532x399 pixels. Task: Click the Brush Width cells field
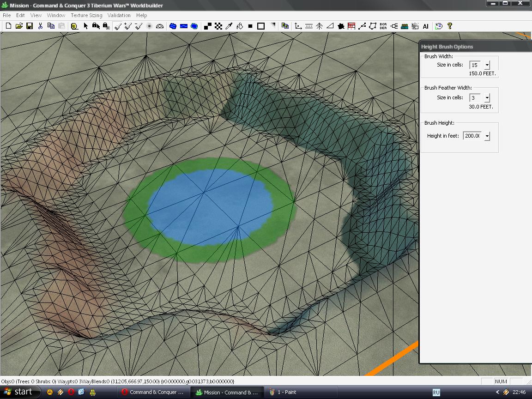click(x=475, y=65)
